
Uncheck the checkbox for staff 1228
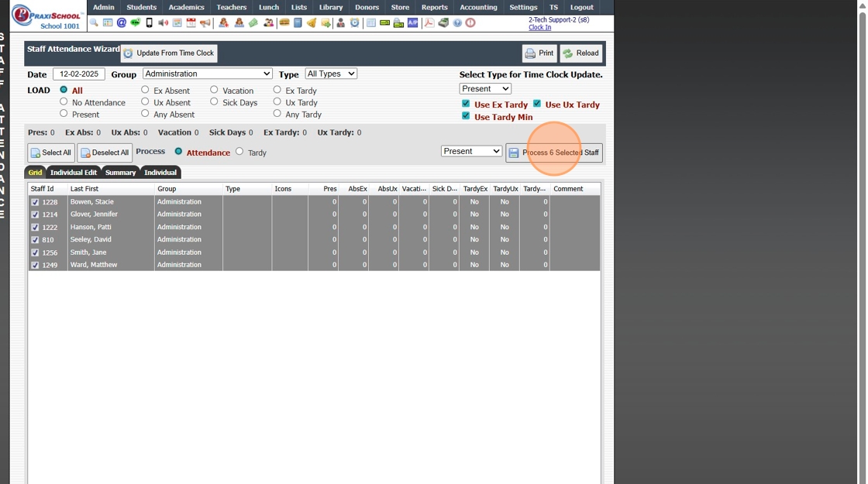[35, 202]
